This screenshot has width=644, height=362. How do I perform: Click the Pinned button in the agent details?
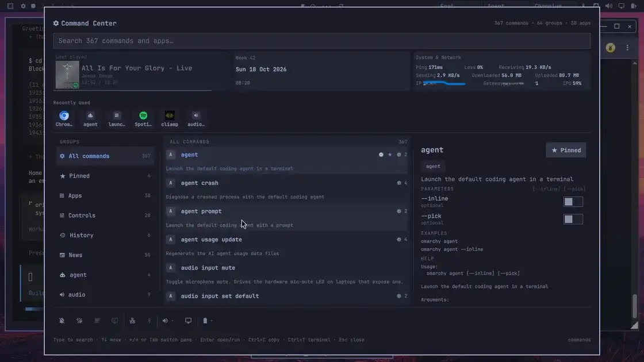(x=566, y=150)
